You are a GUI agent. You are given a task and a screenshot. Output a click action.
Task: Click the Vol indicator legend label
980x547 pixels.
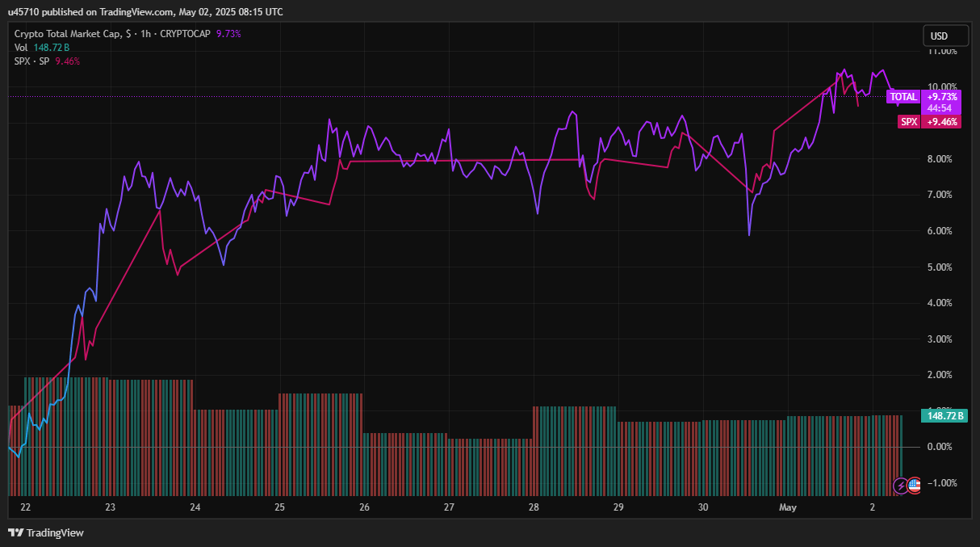click(21, 48)
